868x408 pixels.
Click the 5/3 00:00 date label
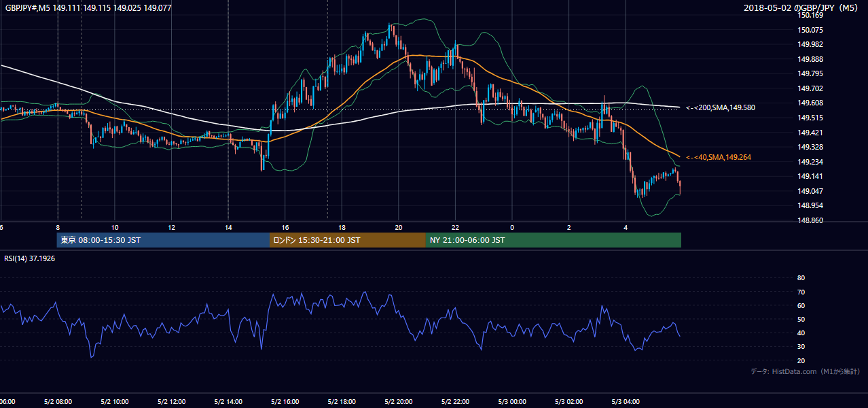(512, 402)
